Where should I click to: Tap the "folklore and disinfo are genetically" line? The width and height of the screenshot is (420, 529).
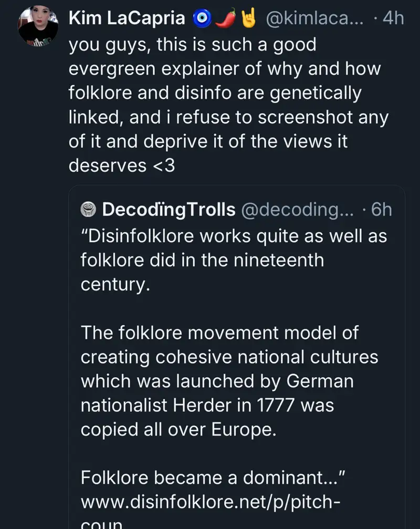pos(215,94)
